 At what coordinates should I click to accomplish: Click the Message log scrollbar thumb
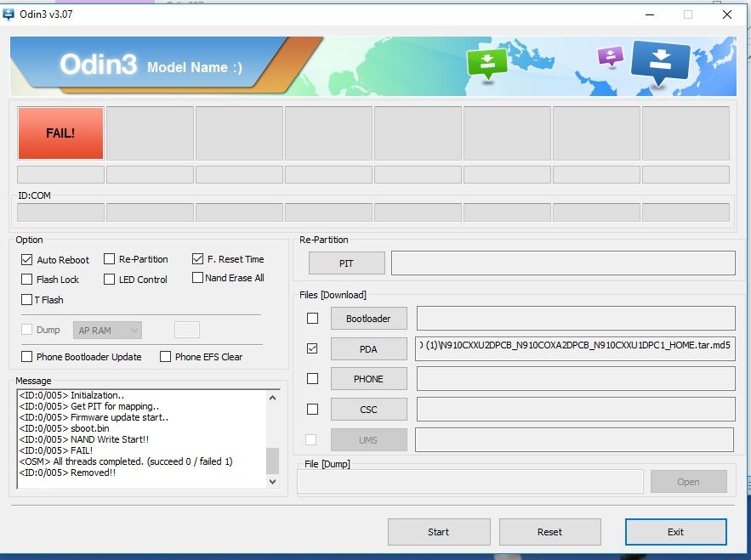(x=272, y=461)
